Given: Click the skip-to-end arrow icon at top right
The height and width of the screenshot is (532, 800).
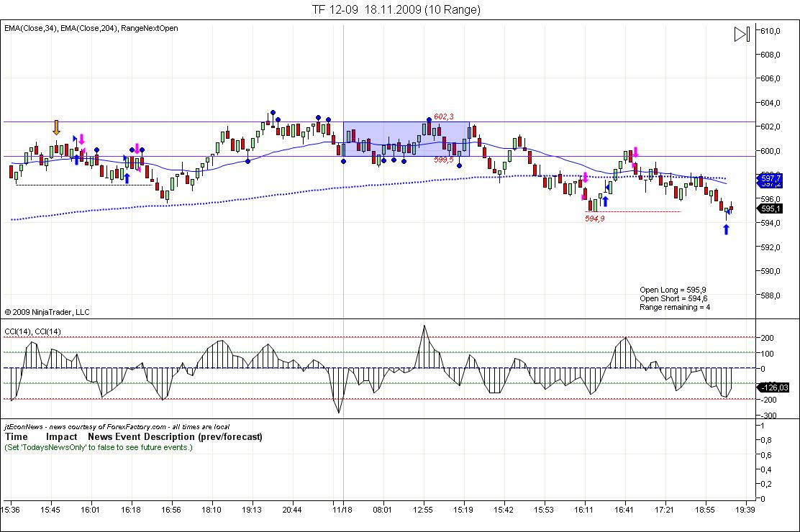Looking at the screenshot, I should click(x=742, y=34).
